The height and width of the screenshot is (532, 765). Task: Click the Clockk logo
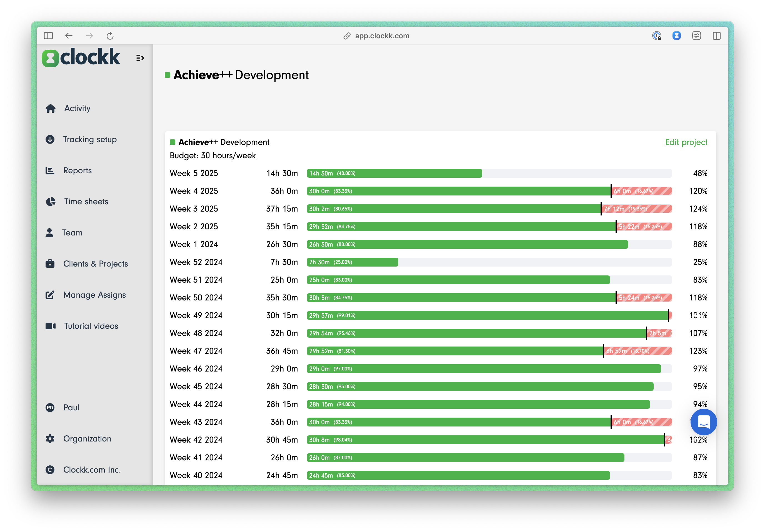pyautogui.click(x=81, y=57)
